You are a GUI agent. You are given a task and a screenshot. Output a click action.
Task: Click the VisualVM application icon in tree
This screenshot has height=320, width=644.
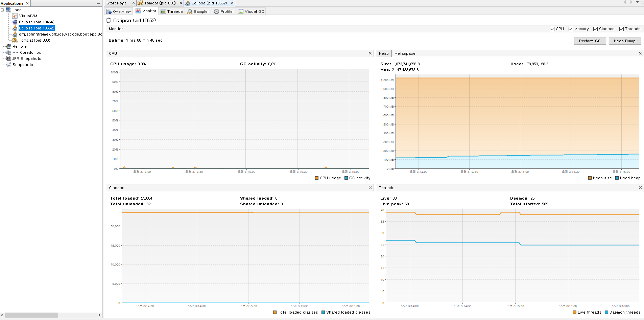pyautogui.click(x=15, y=16)
